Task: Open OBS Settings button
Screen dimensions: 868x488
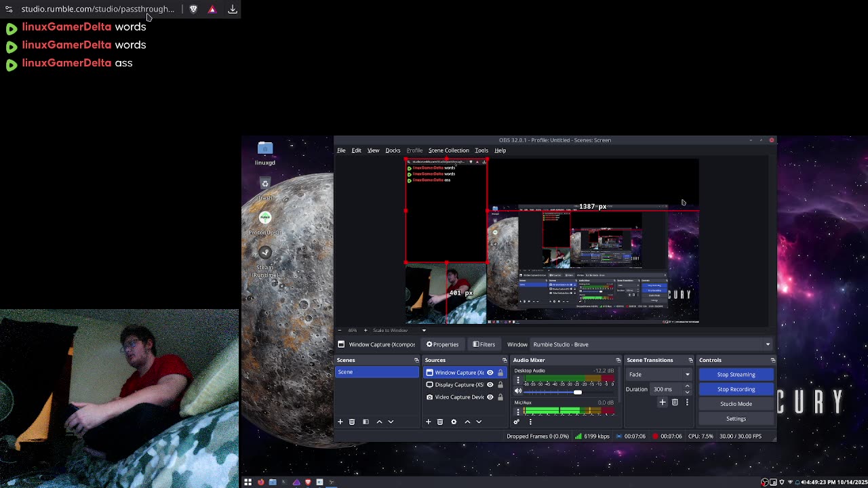Action: 736,419
